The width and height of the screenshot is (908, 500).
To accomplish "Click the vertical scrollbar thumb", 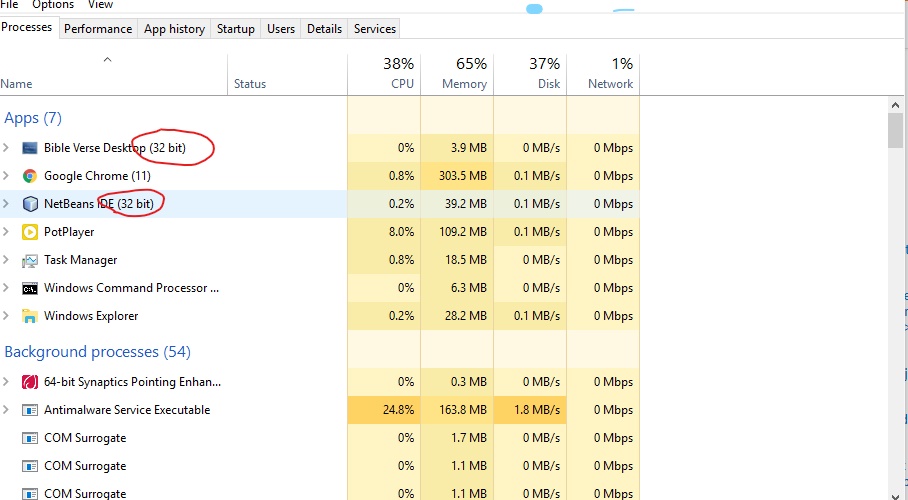I will click(x=895, y=130).
